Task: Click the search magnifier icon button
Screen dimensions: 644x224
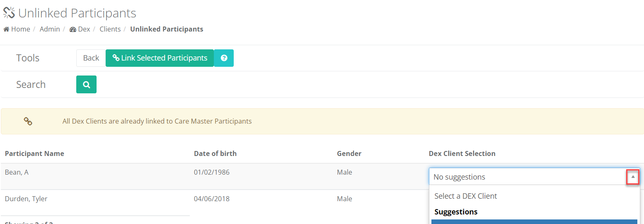Action: coord(86,84)
